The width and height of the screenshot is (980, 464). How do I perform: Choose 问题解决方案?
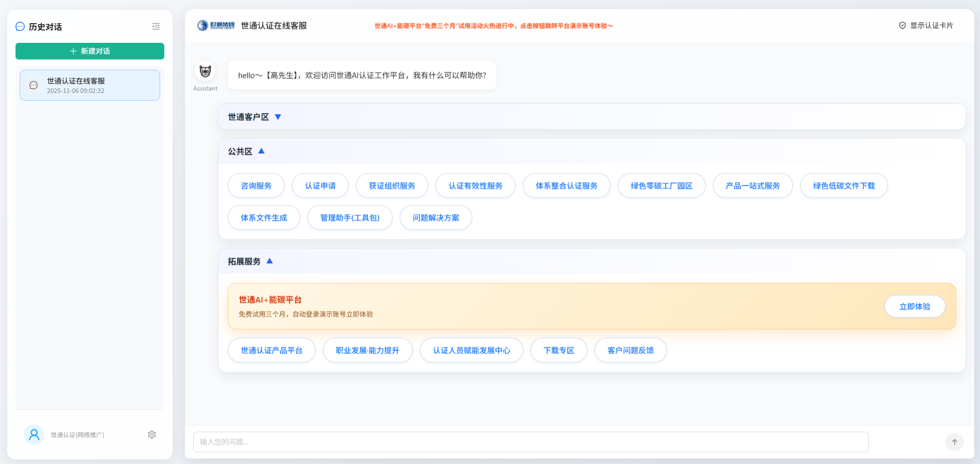click(x=436, y=218)
